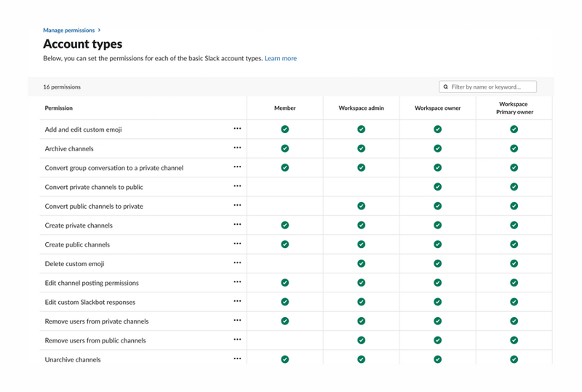Select the Create public channels permission name
582x392 pixels.
point(77,244)
